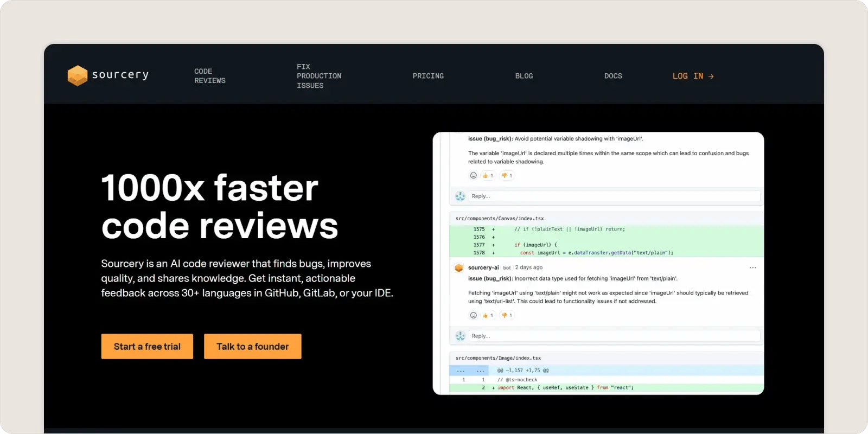Click line 1577 if (imageUrl)
The image size is (868, 434).
(607, 245)
